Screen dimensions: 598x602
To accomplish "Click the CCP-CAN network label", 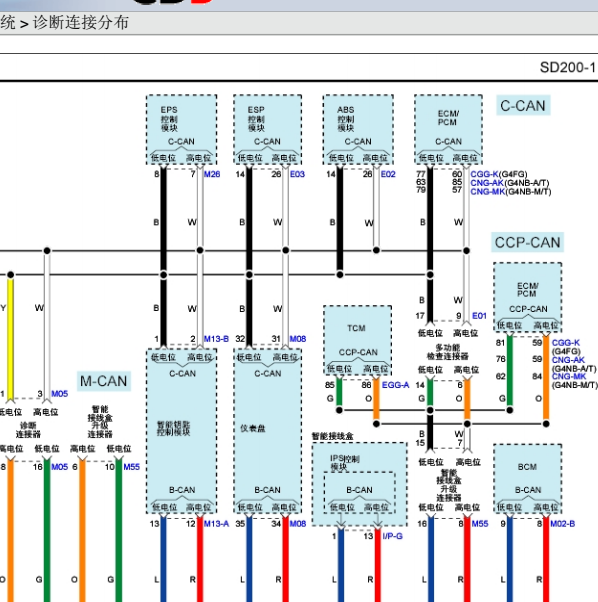I will point(527,243).
